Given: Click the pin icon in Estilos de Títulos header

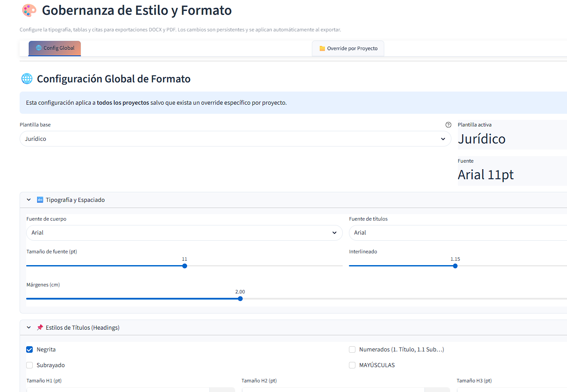Looking at the screenshot, I should click(x=40, y=327).
